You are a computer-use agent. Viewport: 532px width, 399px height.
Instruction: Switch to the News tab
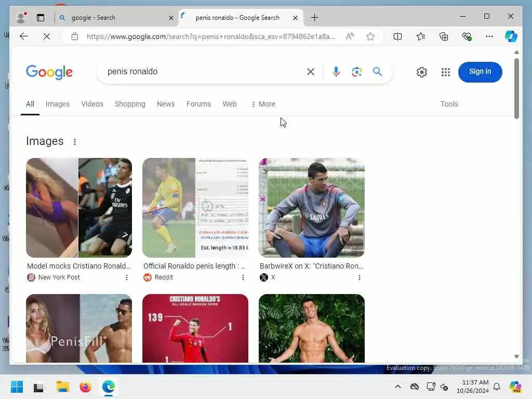pos(166,104)
